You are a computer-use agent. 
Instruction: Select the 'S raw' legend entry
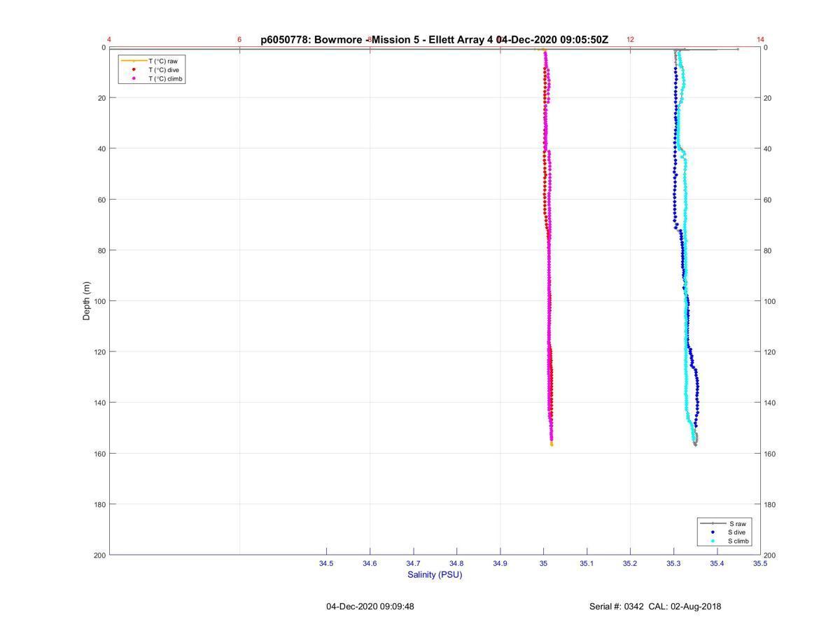coord(737,523)
